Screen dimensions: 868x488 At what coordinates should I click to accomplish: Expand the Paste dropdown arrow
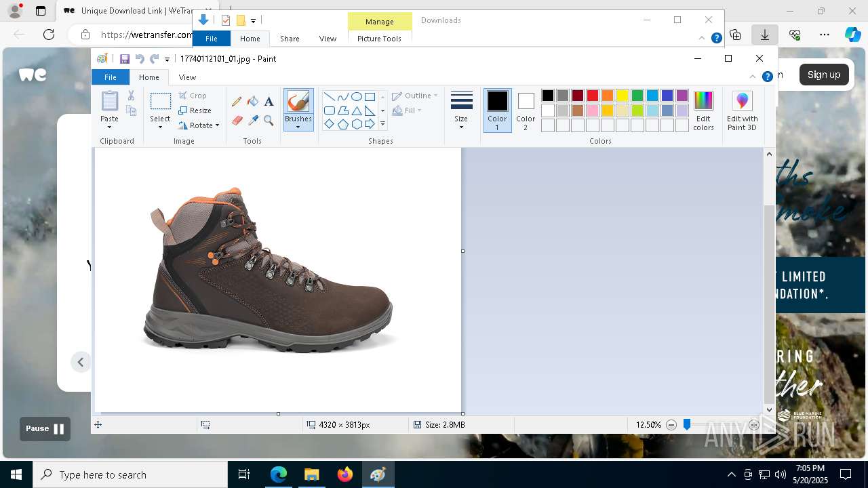(x=109, y=127)
